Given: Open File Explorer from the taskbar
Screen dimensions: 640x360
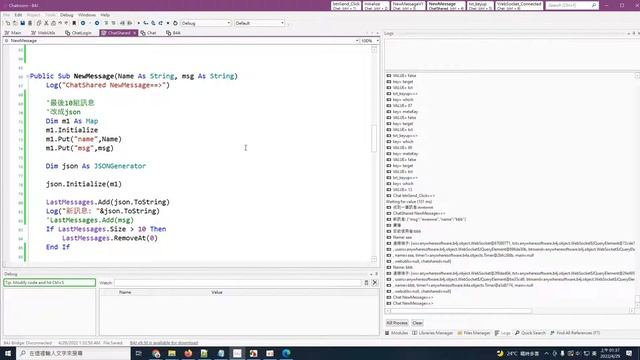Looking at the screenshot, I should click(x=172, y=353).
